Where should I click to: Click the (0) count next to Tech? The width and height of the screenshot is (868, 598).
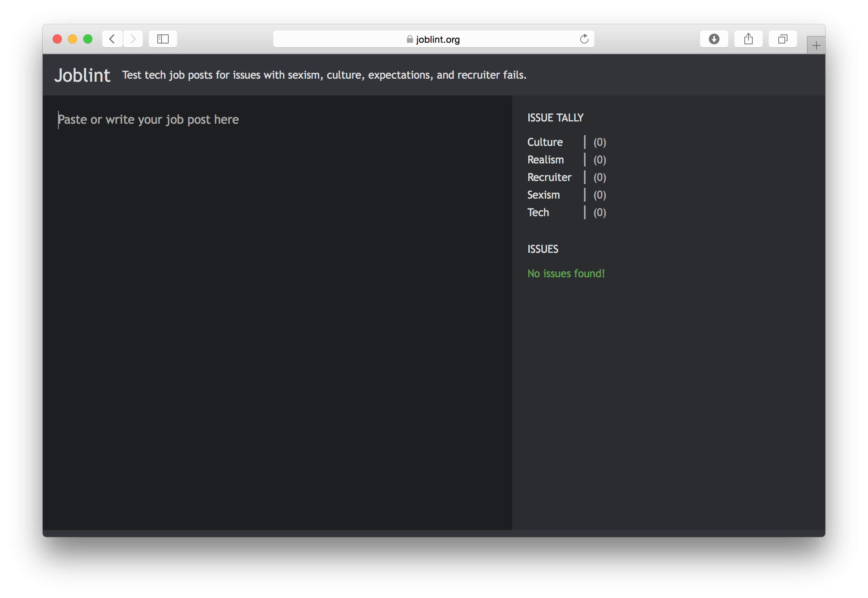[x=600, y=212]
